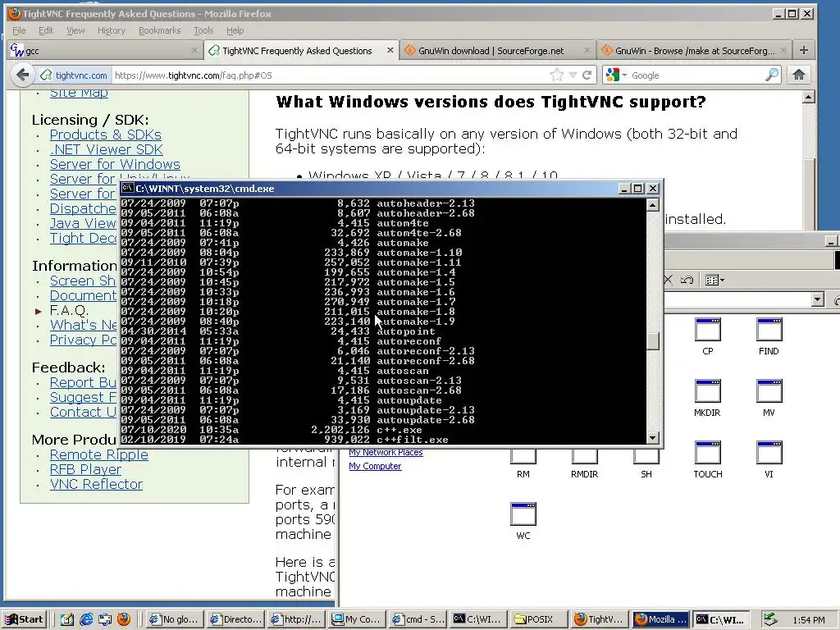Image resolution: width=840 pixels, height=630 pixels.
Task: Launch Firefox from quick launch
Action: click(x=124, y=619)
